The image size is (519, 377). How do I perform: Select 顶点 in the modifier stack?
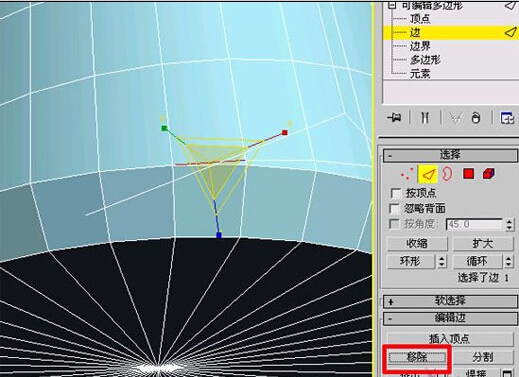tap(420, 18)
